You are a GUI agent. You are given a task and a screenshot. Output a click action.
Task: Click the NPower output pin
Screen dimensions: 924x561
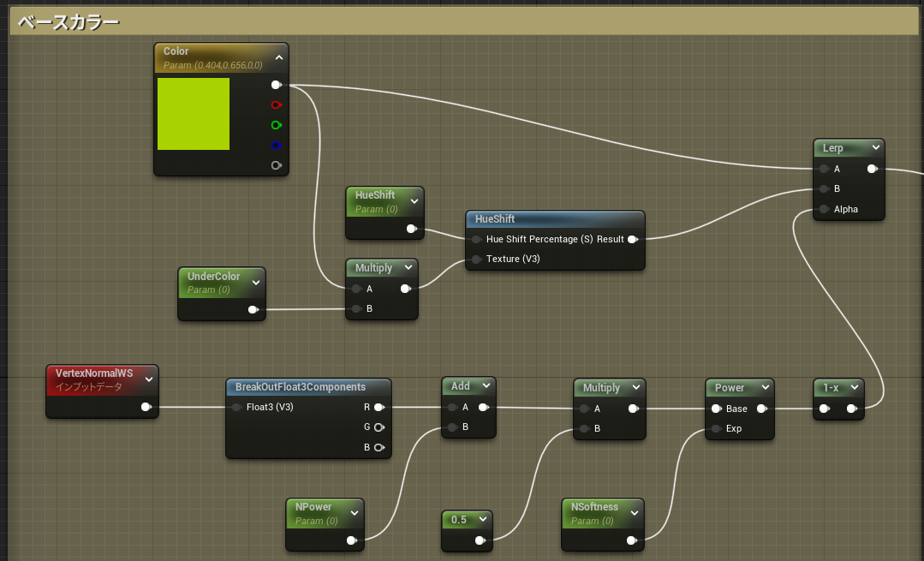(352, 540)
